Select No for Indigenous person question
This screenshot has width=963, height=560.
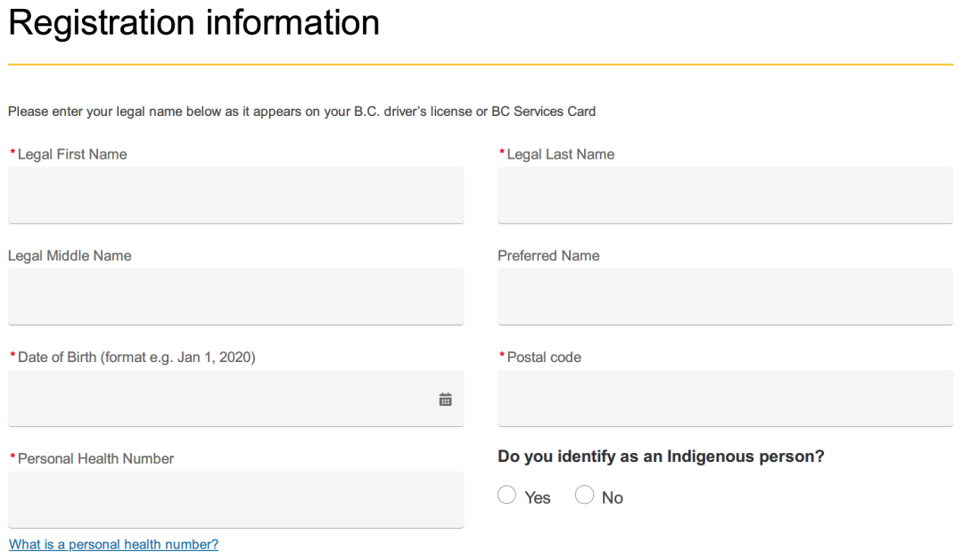(x=585, y=496)
